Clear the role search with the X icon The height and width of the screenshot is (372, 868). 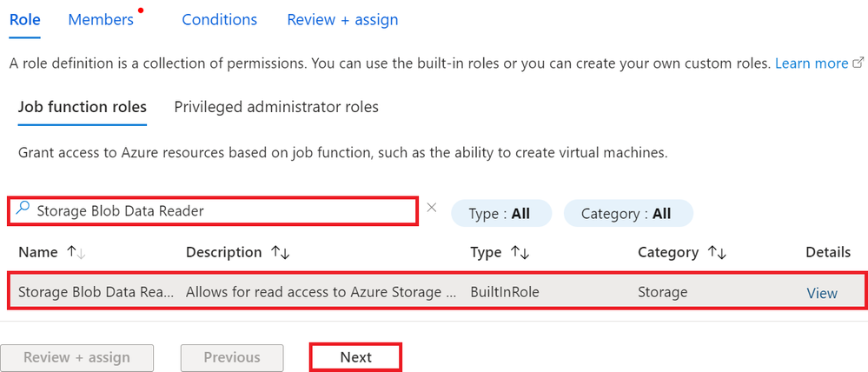(432, 209)
